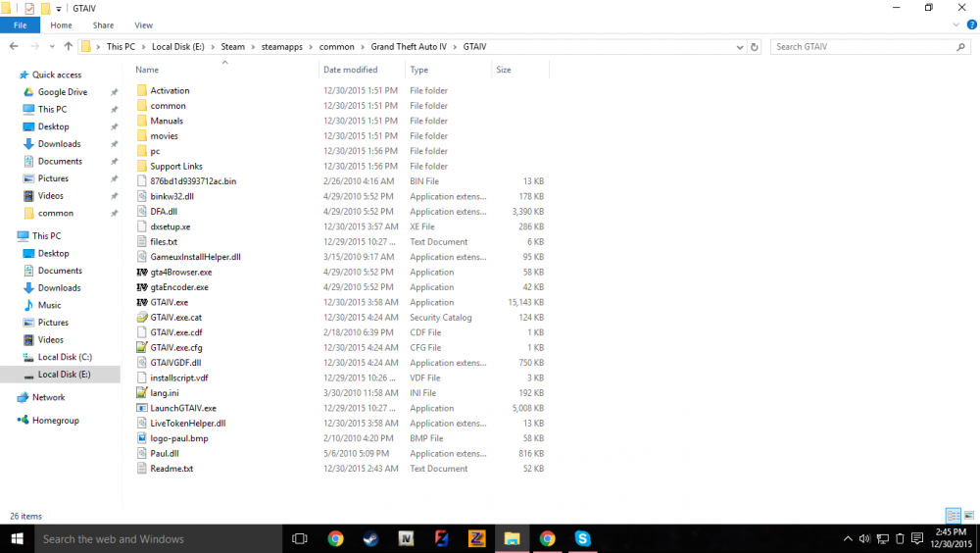Show hidden system tray icons

(x=848, y=538)
